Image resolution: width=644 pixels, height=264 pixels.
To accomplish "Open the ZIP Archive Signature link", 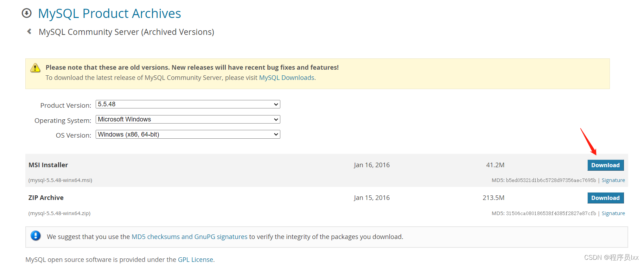I will pos(613,213).
